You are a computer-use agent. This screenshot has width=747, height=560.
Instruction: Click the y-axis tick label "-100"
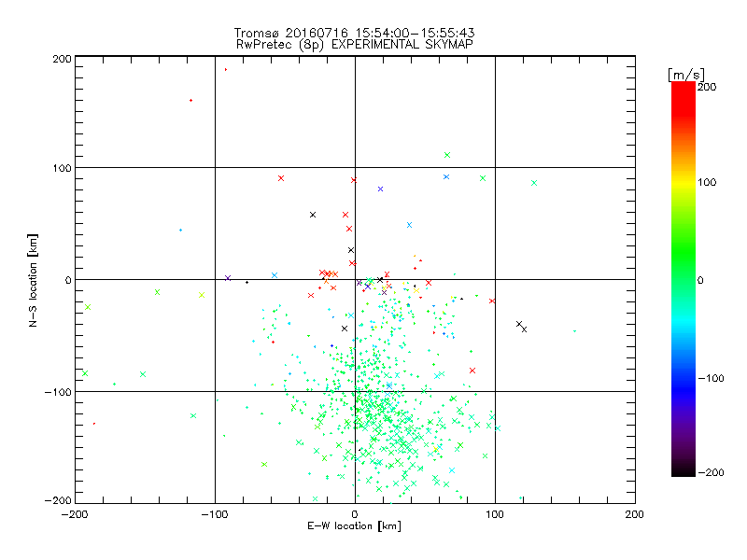click(58, 392)
